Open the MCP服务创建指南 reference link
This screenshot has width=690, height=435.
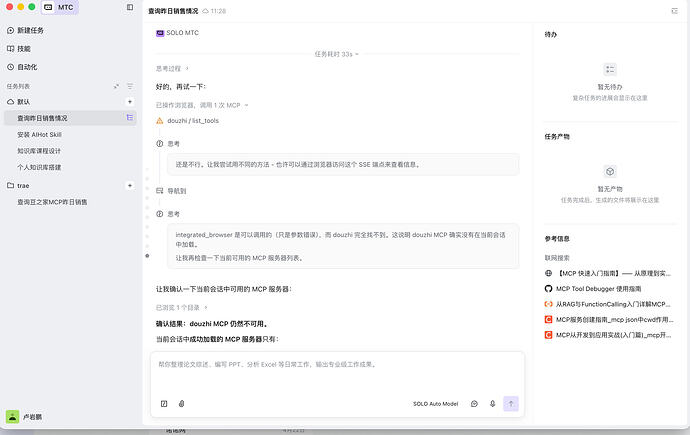click(615, 319)
